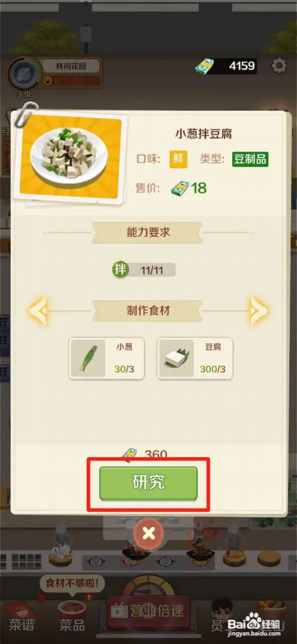Select the 小葱 ingredient card
This screenshot has height=644, width=297.
point(106,358)
